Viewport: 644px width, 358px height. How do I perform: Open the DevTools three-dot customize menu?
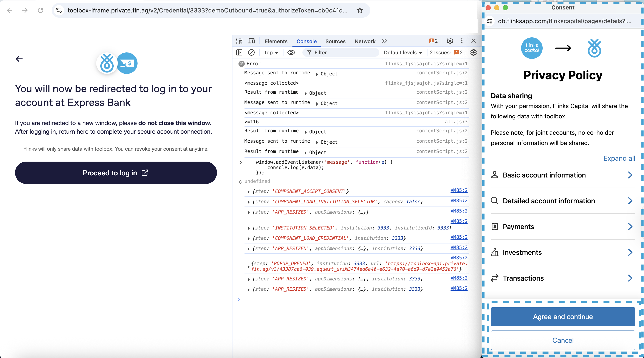tap(462, 41)
